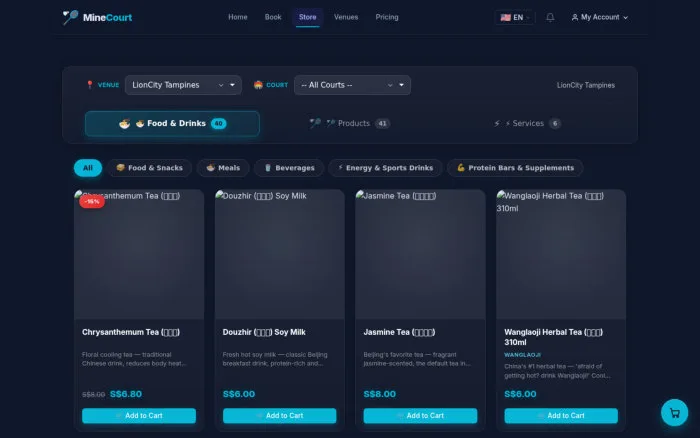Filter by Energy & Sports Drinks chip
This screenshot has height=438, width=700.
(x=385, y=168)
